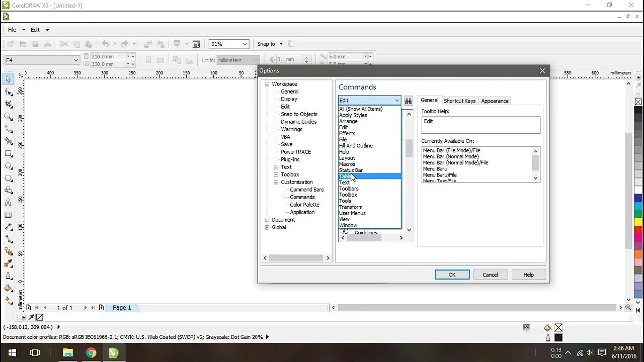Select the Eyedropper tool
Viewport: 644px width, 362px height.
pos(8,263)
